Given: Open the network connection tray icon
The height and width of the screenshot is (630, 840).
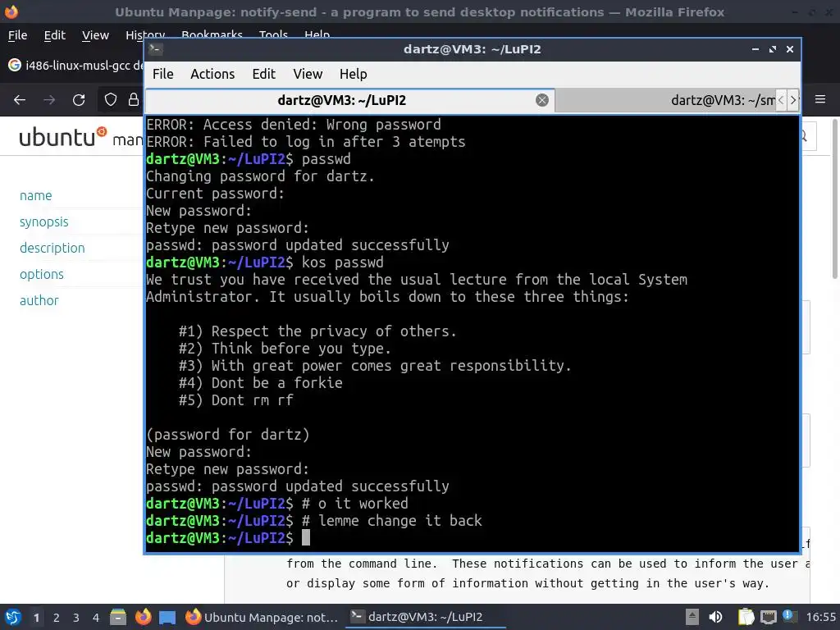Looking at the screenshot, I should tap(768, 617).
